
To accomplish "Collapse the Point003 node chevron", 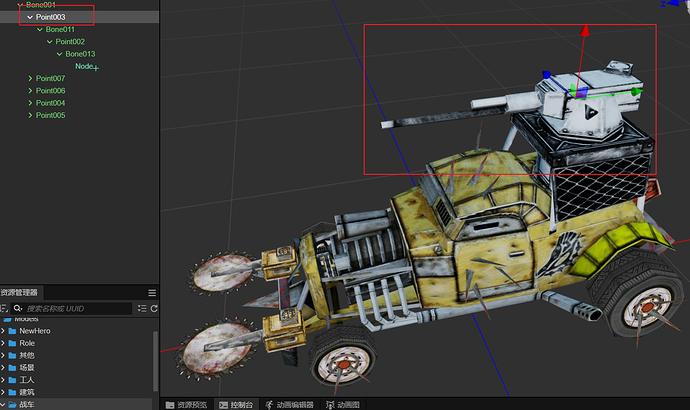I will coord(30,17).
